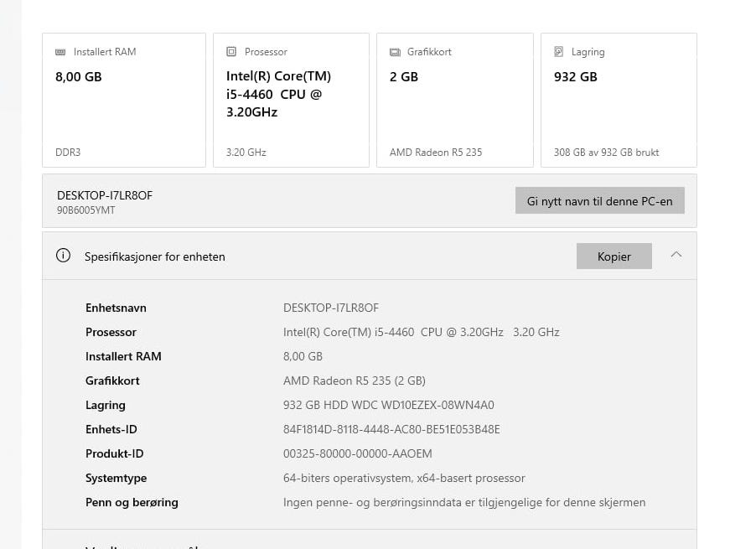Open the Grafikkort 2 GB card
The width and height of the screenshot is (756, 549).
(x=455, y=101)
